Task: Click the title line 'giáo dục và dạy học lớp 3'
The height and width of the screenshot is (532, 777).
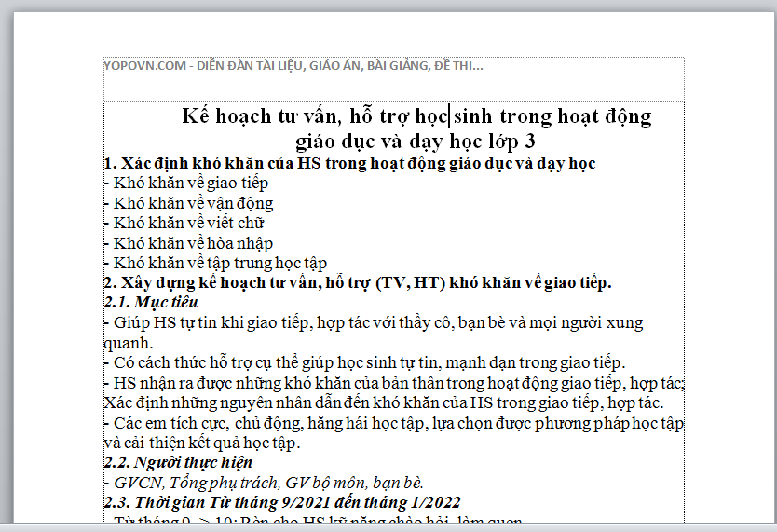Action: coord(416,142)
